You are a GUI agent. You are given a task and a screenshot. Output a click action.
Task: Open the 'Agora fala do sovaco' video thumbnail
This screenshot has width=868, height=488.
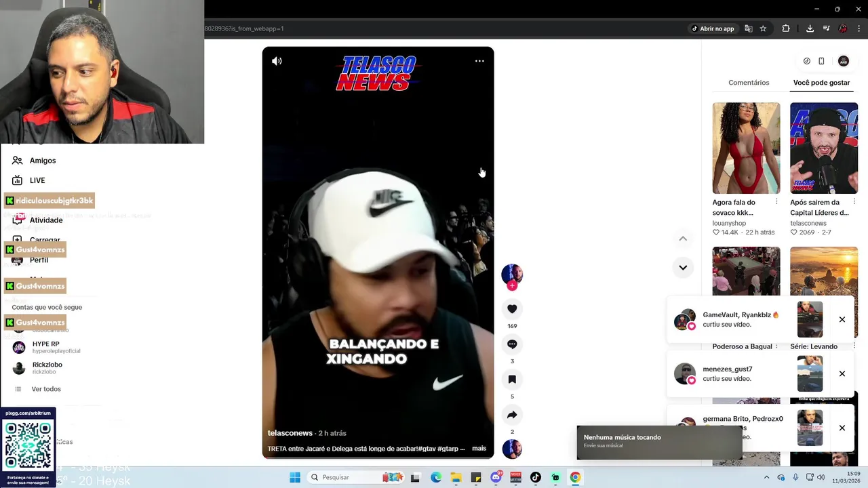coord(746,148)
